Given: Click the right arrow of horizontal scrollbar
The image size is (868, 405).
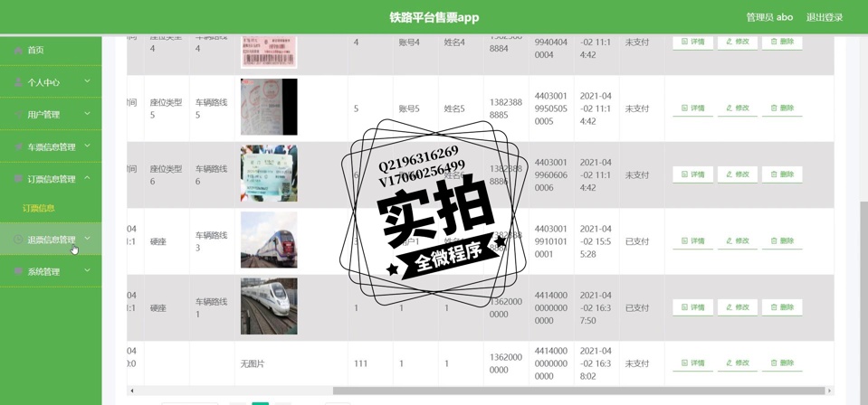Looking at the screenshot, I should tap(829, 391).
